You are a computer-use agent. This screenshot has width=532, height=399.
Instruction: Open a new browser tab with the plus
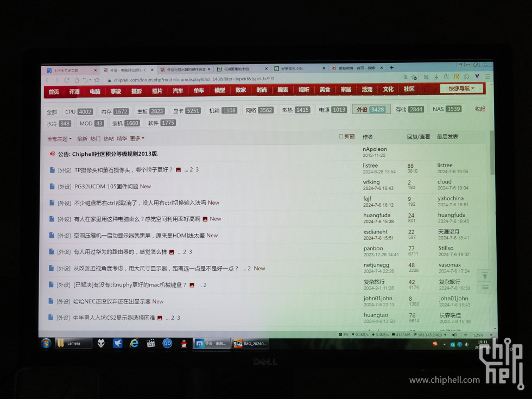click(x=391, y=68)
